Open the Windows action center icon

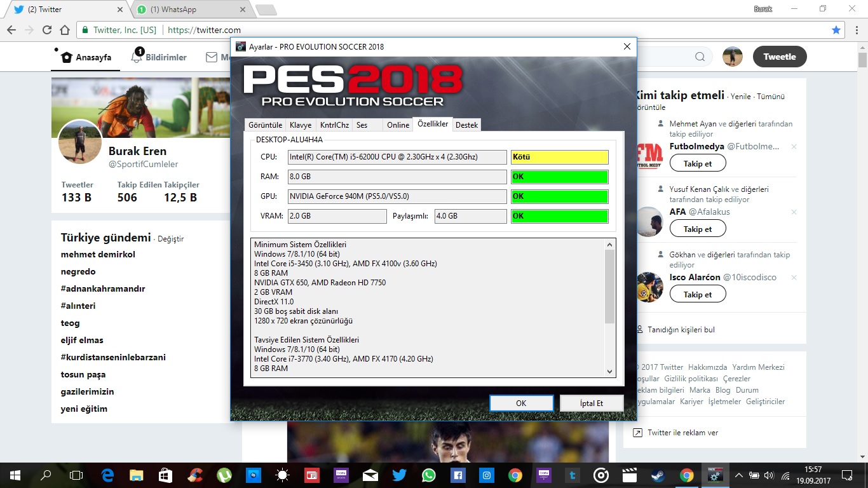pyautogui.click(x=847, y=475)
